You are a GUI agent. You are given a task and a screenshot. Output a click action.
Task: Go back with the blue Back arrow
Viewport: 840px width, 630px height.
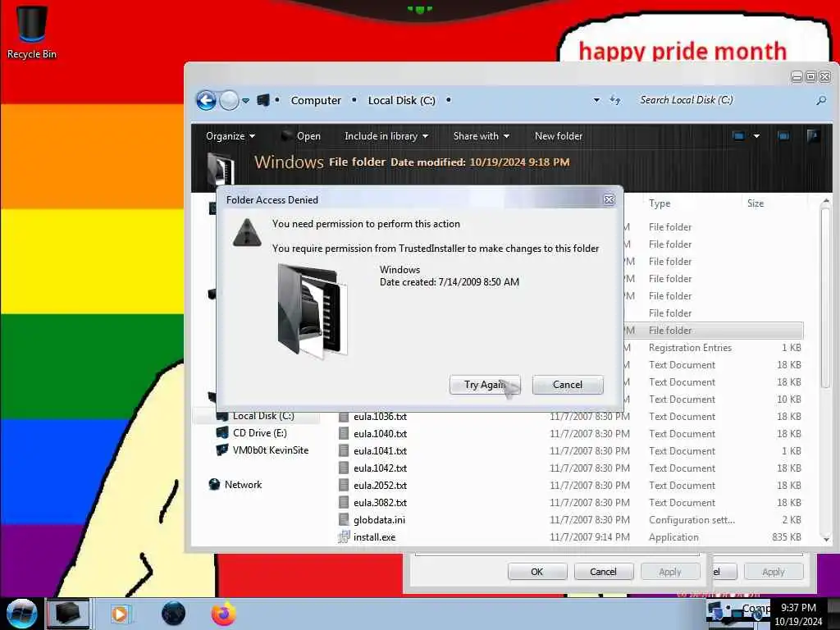click(x=206, y=100)
